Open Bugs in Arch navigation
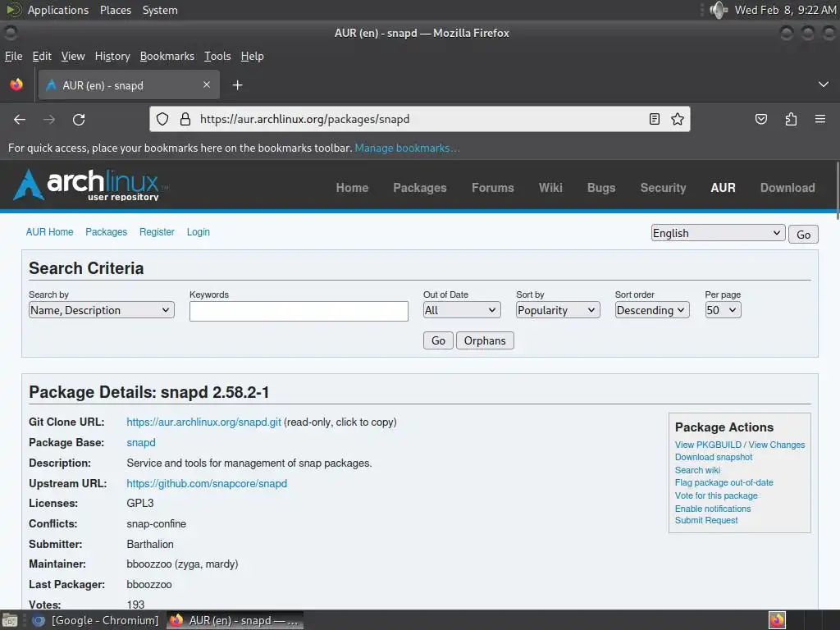The height and width of the screenshot is (630, 840). coord(601,188)
